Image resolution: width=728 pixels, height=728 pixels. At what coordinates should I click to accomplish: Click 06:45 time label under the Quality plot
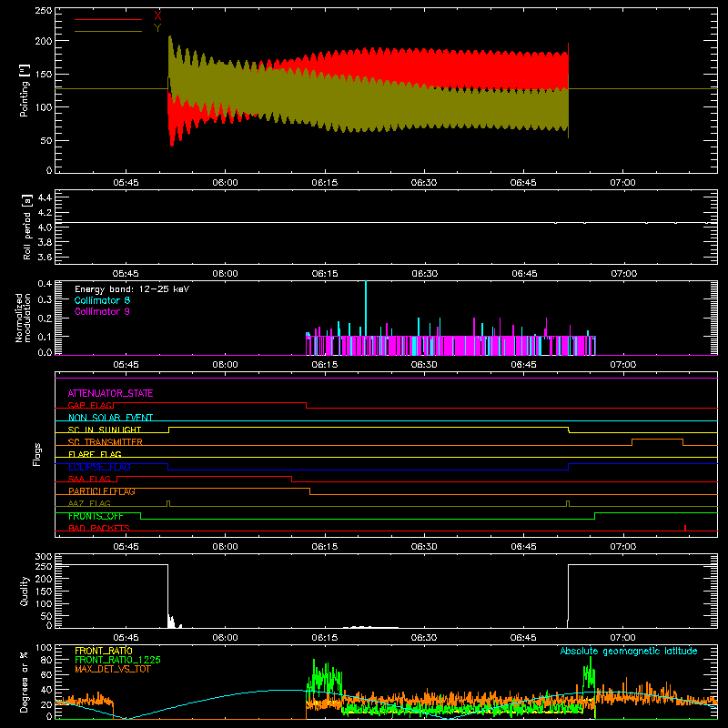[x=523, y=638]
